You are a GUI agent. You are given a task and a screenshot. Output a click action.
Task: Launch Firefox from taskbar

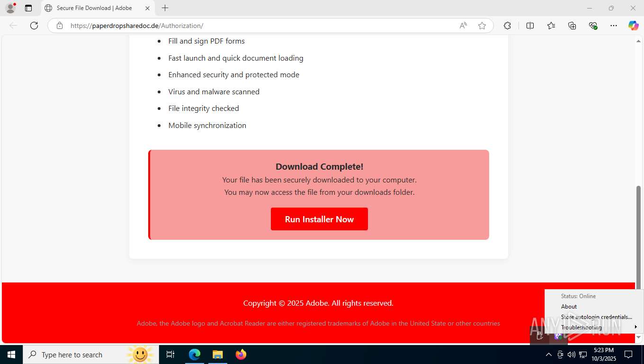[x=241, y=355]
